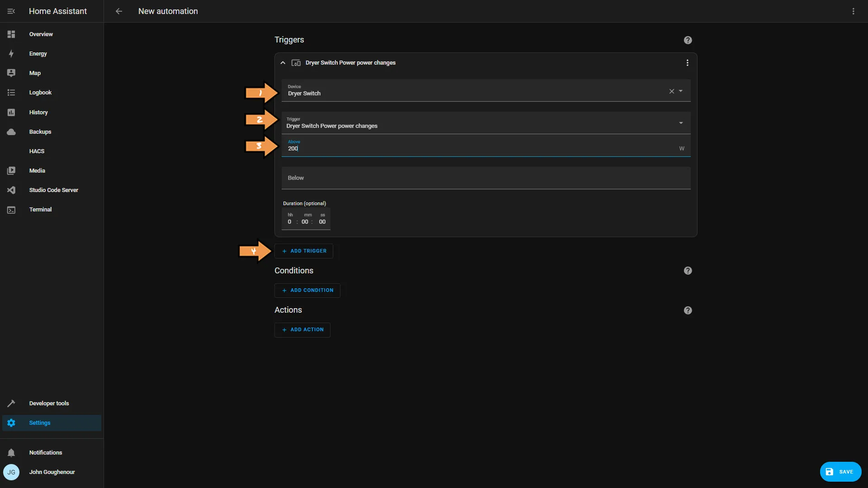The image size is (868, 488).
Task: Expand the Device dropdown selector
Action: click(680, 92)
